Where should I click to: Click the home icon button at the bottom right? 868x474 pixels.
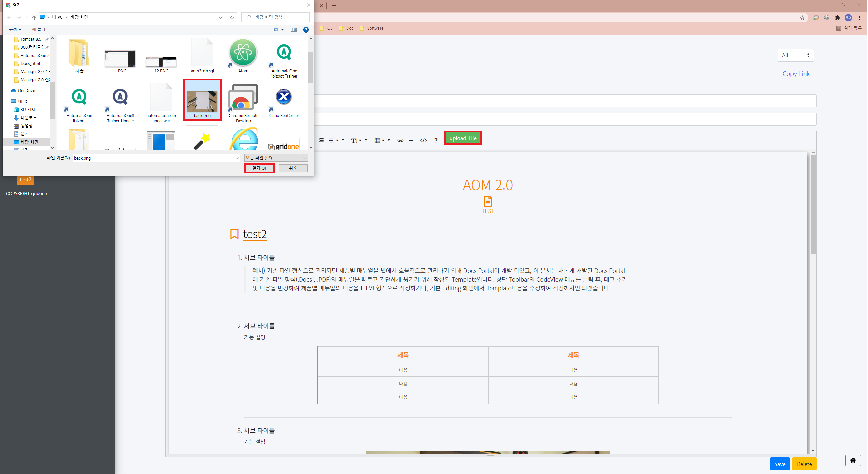[x=853, y=460]
